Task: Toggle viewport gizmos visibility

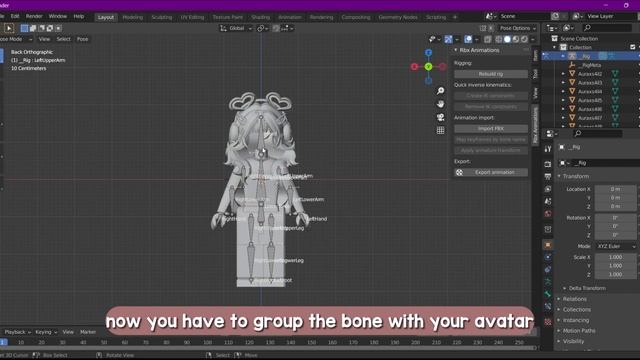Action: tap(449, 39)
